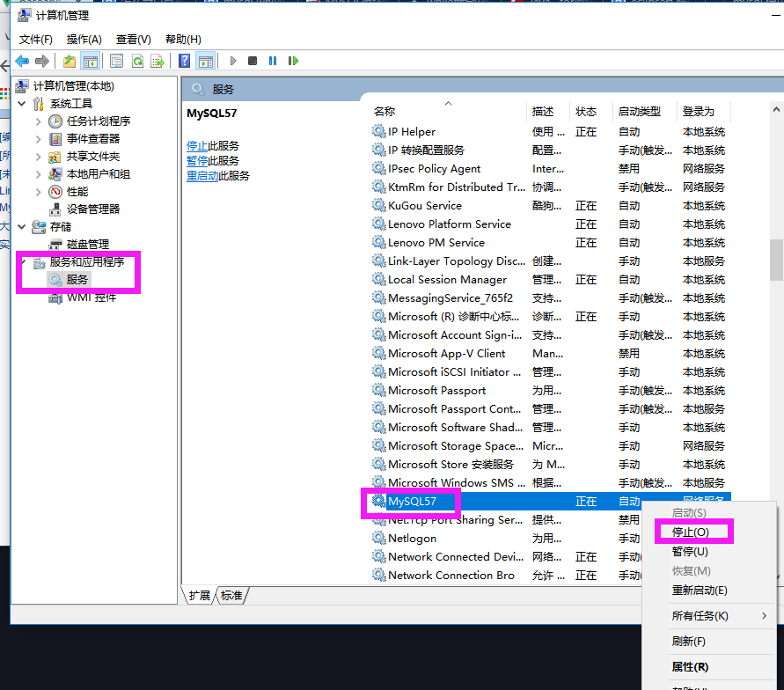The width and height of the screenshot is (784, 690).
Task: Open the 帮助(H) menu
Action: 183,40
